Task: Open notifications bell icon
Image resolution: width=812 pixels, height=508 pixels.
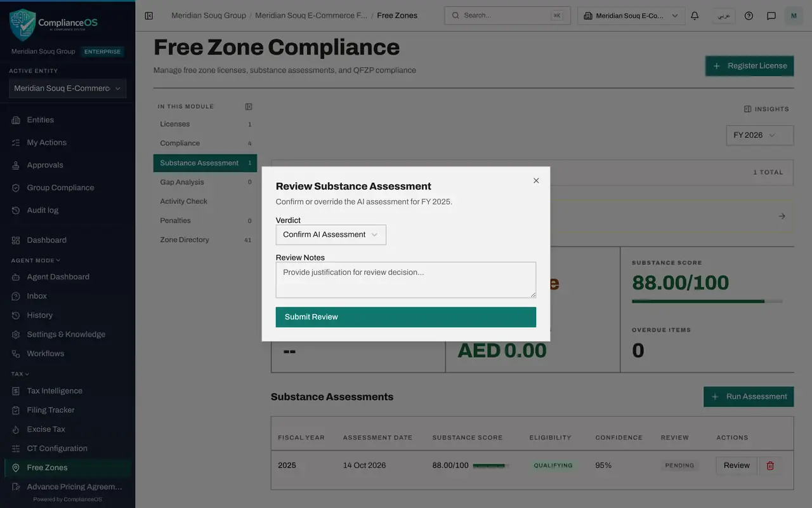Action: (695, 16)
